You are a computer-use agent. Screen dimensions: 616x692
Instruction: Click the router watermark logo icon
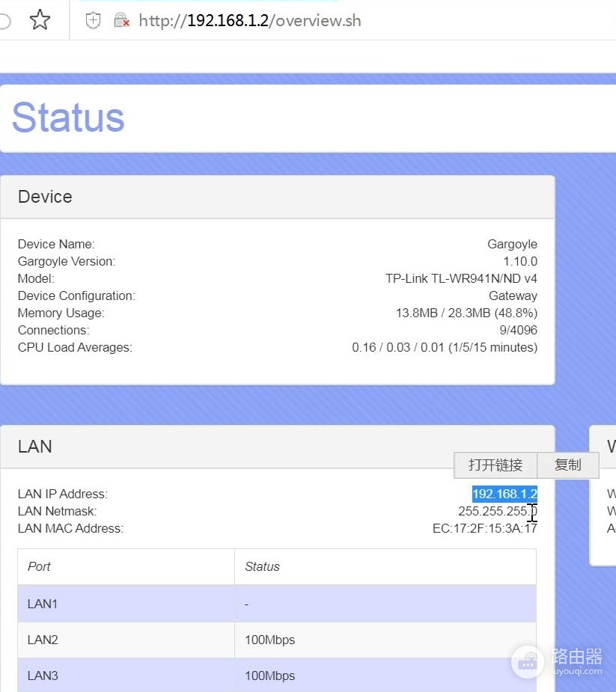(x=529, y=661)
